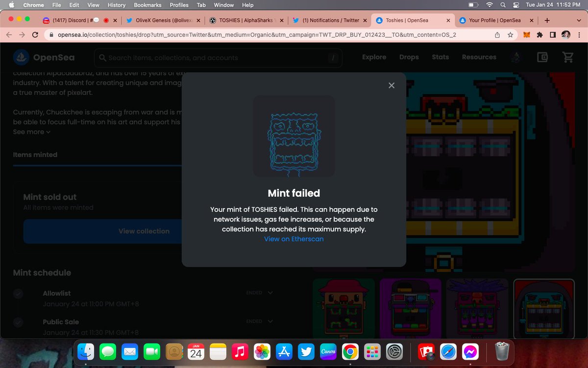Image resolution: width=588 pixels, height=368 pixels.
Task: Select spiky-hair Toshie thumbnail
Action: click(477, 308)
